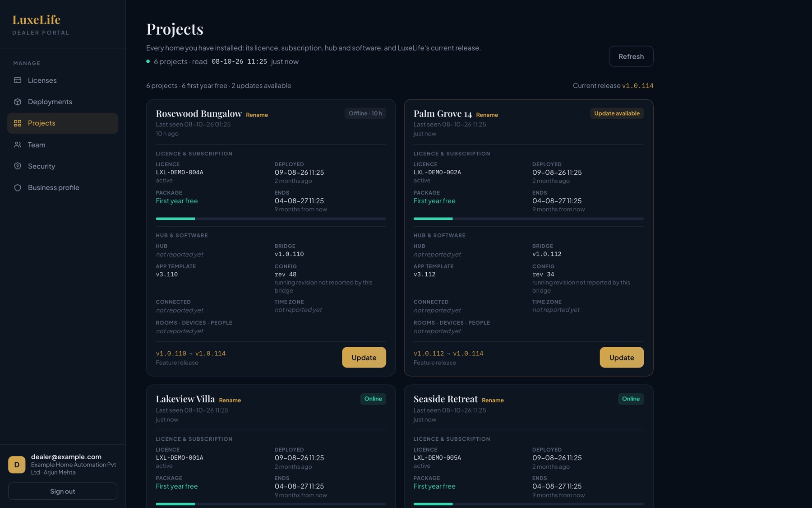
Task: Click Seaside Retreat Online status badge
Action: click(631, 399)
